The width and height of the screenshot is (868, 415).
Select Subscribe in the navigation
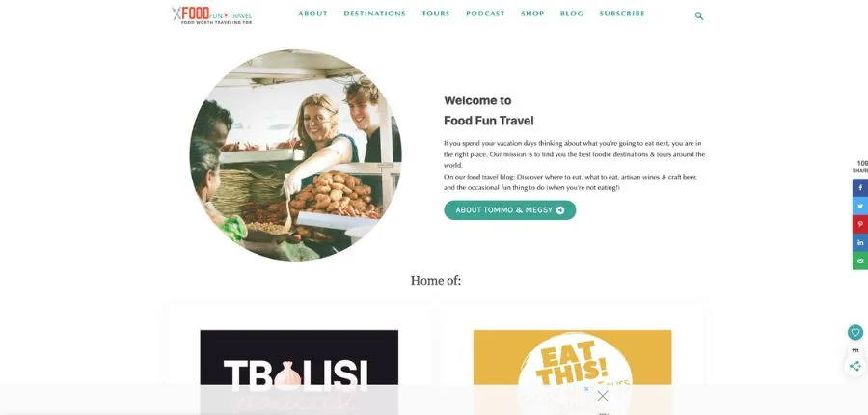(622, 14)
